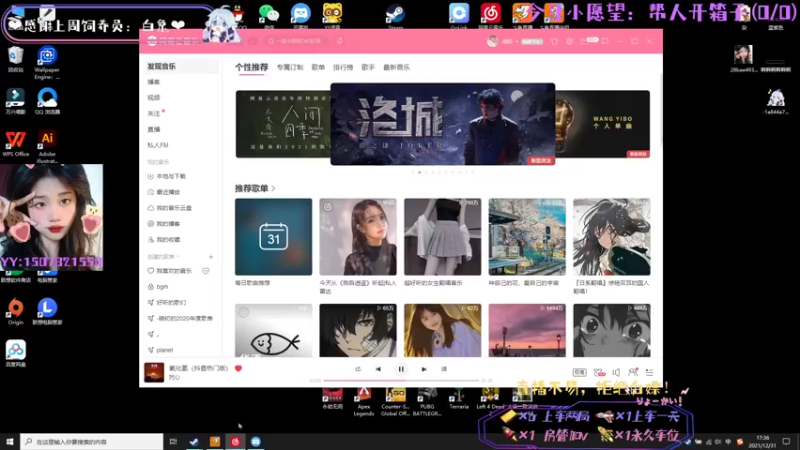Show lyrics with the 词 button
800x450 pixels.
pyautogui.click(x=444, y=369)
